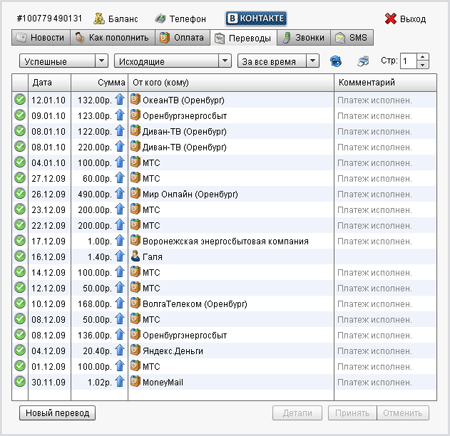Switch to the Оплата tab
Screen dimensions: 450x436
click(x=182, y=38)
